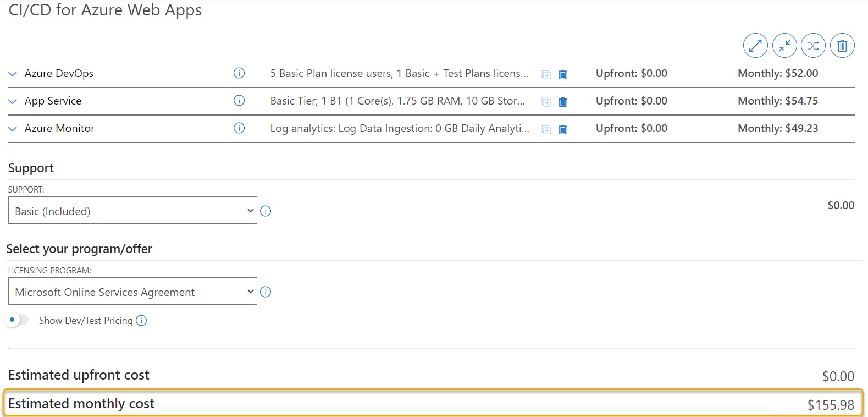The image size is (868, 417).
Task: Click the 'Basic Tier; 1 B1' description
Action: pyautogui.click(x=397, y=101)
